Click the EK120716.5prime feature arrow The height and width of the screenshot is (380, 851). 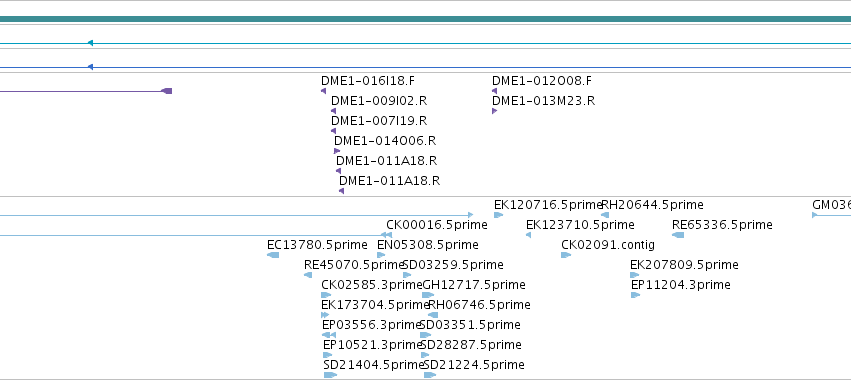498,215
